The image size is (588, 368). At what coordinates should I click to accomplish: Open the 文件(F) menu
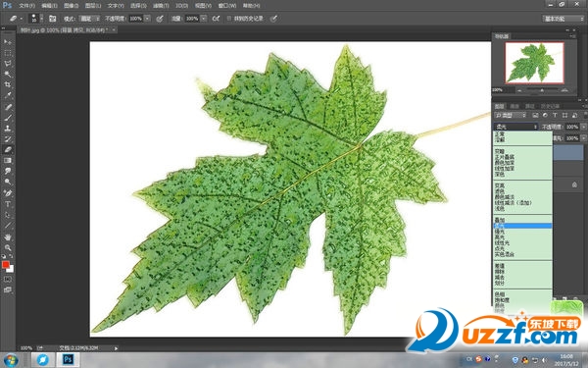pos(26,6)
